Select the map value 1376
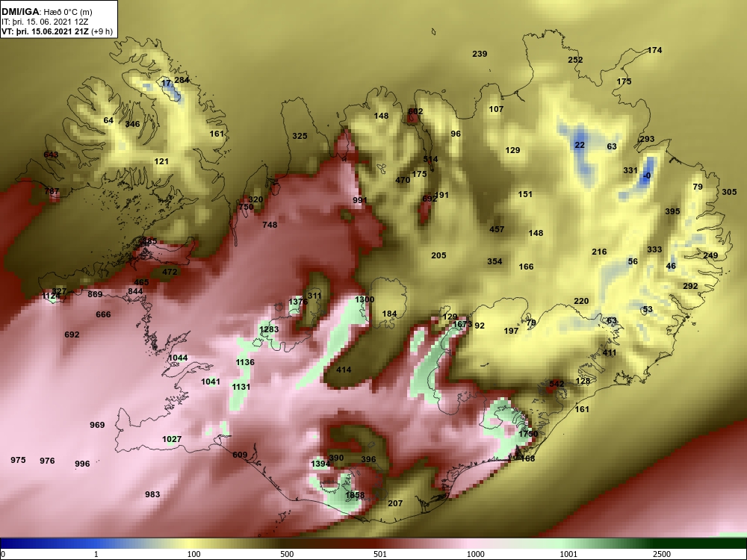Viewport: 747px width, 560px height. (298, 302)
